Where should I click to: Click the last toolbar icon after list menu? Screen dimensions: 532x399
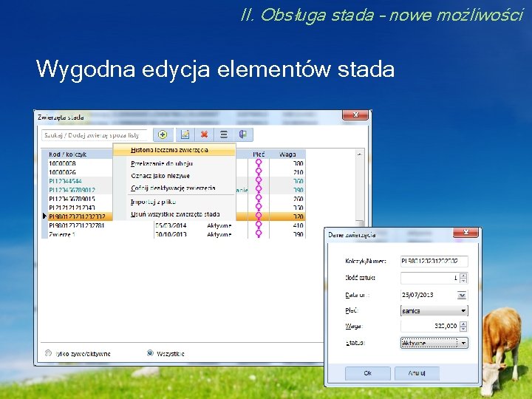tap(243, 134)
